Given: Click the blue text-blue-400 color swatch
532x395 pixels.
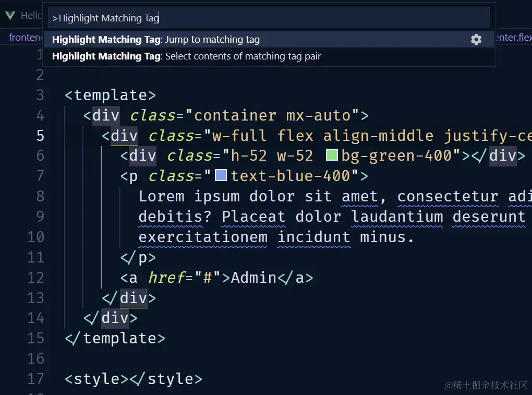Looking at the screenshot, I should coord(221,176).
